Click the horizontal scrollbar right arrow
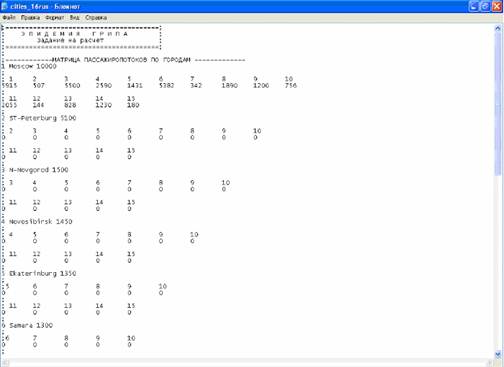 coord(490,362)
